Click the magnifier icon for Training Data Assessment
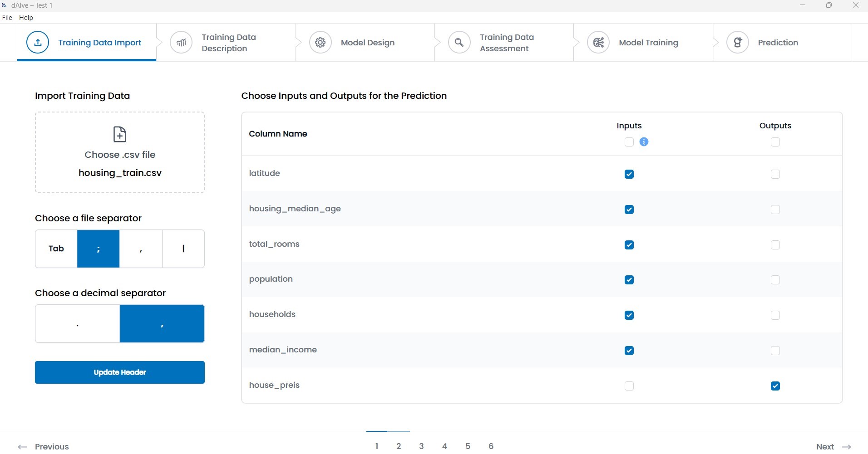This screenshot has height=454, width=868. point(459,42)
